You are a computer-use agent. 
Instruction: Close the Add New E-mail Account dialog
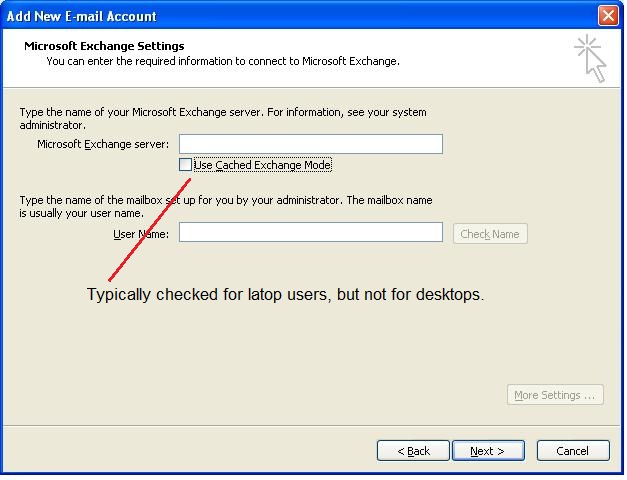(608, 16)
